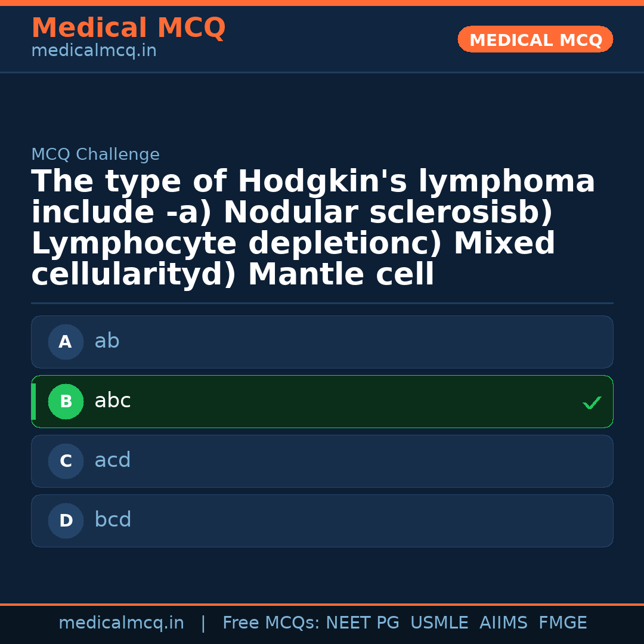644x644 pixels.
Task: Select the circular D option badge
Action: pyautogui.click(x=66, y=521)
